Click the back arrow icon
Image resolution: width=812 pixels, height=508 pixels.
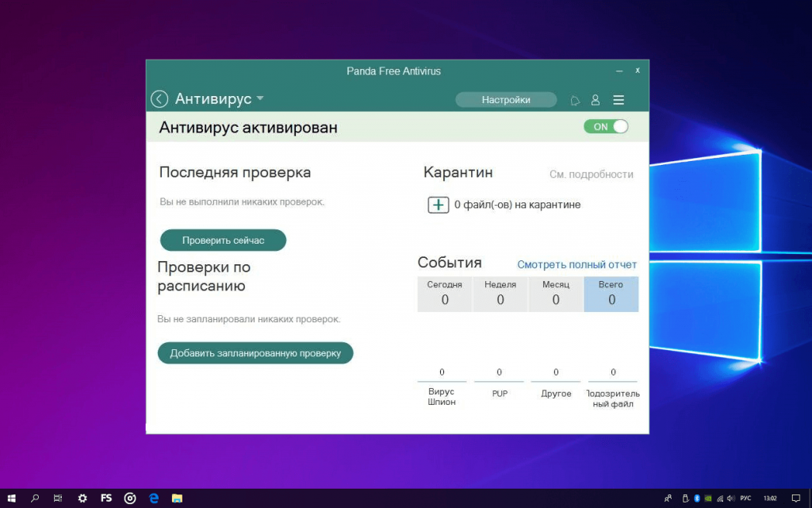[x=159, y=99]
